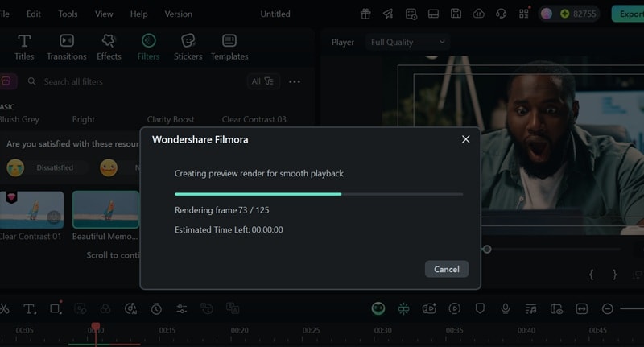Select the Beautiful Memo filter thumbnail
This screenshot has width=644, height=347.
105,209
